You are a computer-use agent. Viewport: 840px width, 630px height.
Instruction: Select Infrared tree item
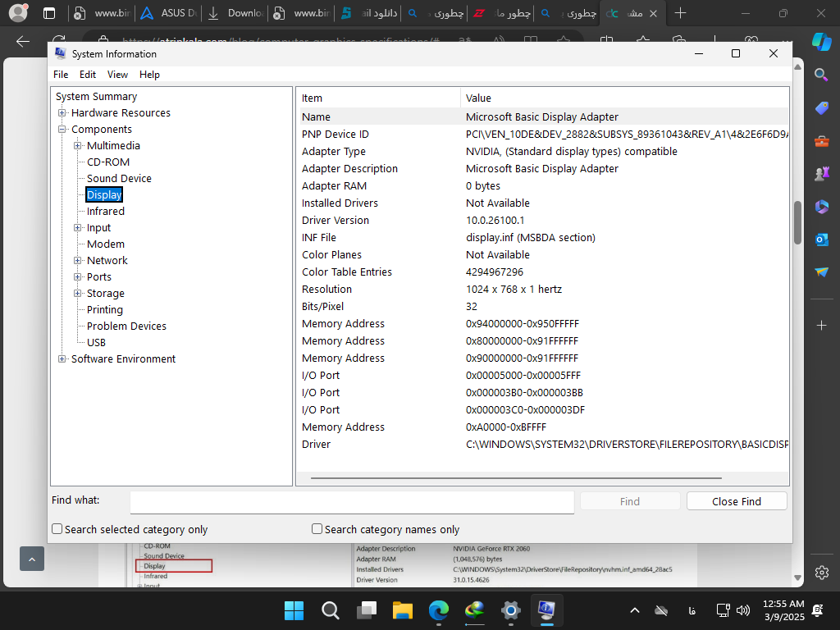pyautogui.click(x=106, y=211)
